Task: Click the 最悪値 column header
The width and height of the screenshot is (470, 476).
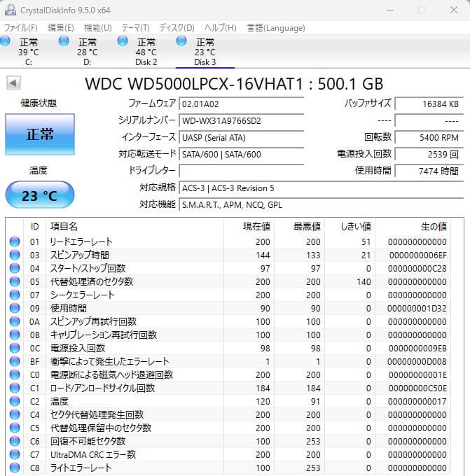Action: click(x=300, y=227)
